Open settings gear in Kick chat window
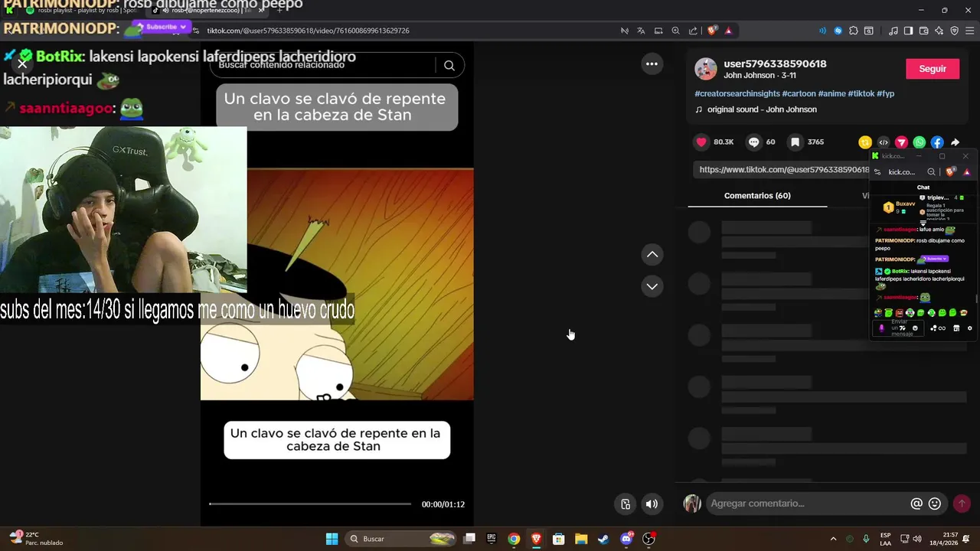 point(970,328)
